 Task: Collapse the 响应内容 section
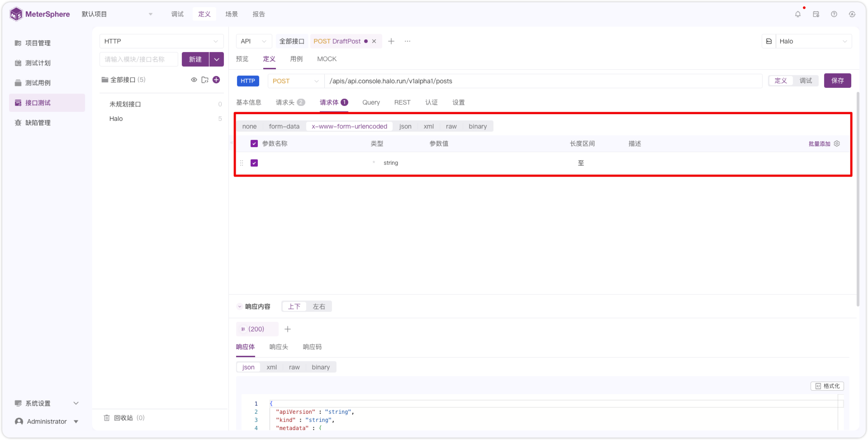click(x=239, y=306)
